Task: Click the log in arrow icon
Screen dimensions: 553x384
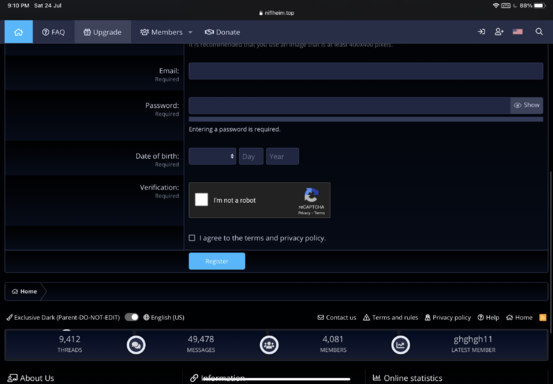Action: coord(481,32)
